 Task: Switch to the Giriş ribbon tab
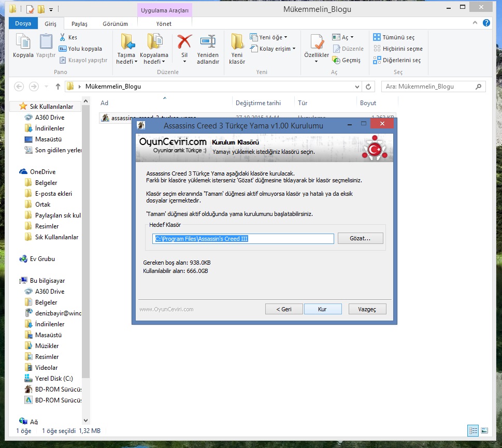click(x=50, y=24)
